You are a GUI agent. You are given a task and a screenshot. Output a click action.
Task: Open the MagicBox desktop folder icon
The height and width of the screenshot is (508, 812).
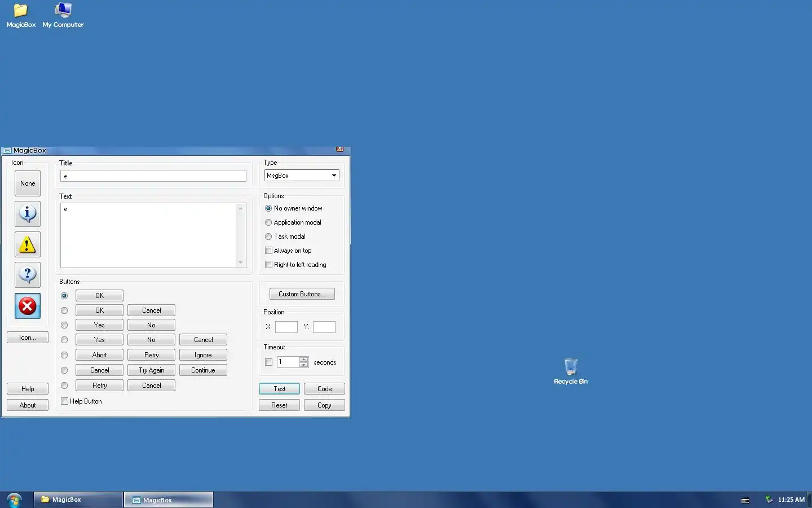click(21, 15)
